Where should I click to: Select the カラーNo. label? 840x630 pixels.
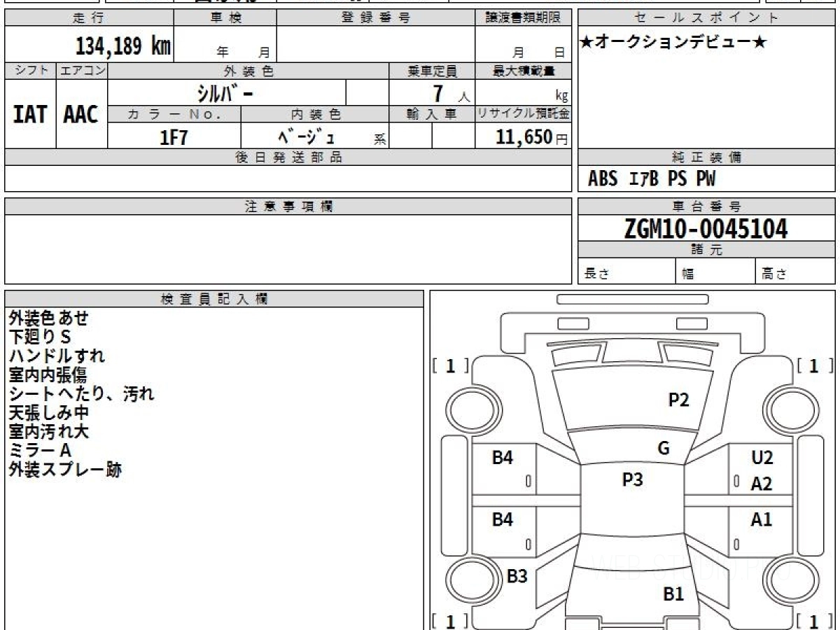[x=174, y=115]
